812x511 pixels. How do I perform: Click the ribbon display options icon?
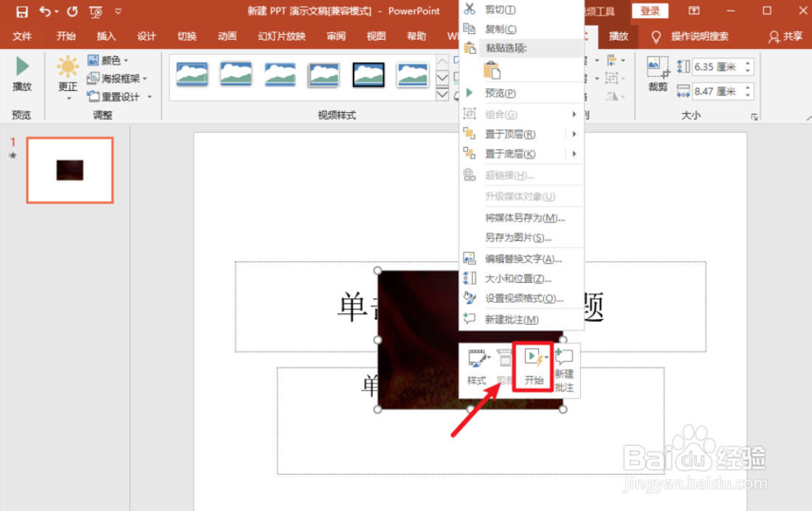(x=694, y=11)
